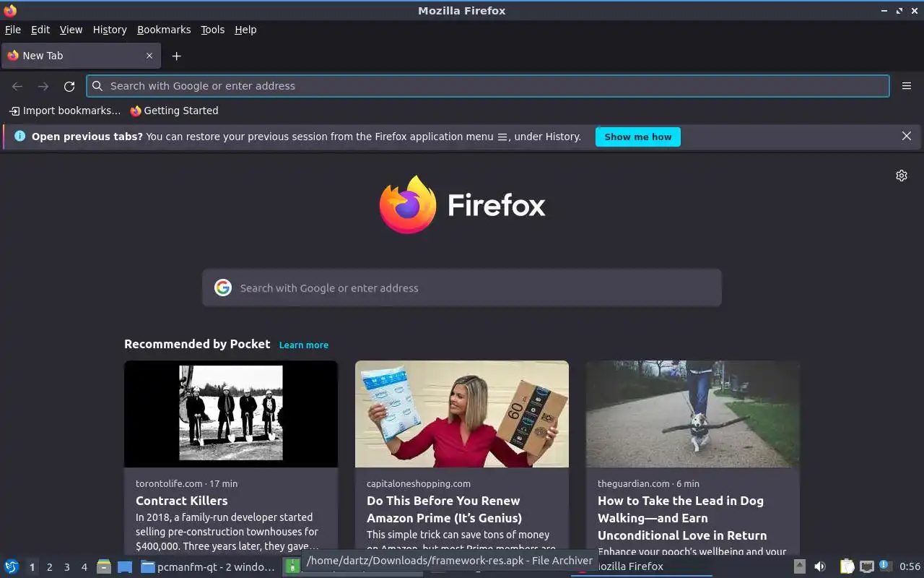Launch file manager from taskbar quicklaunch
The width and height of the screenshot is (924, 578).
tap(104, 566)
